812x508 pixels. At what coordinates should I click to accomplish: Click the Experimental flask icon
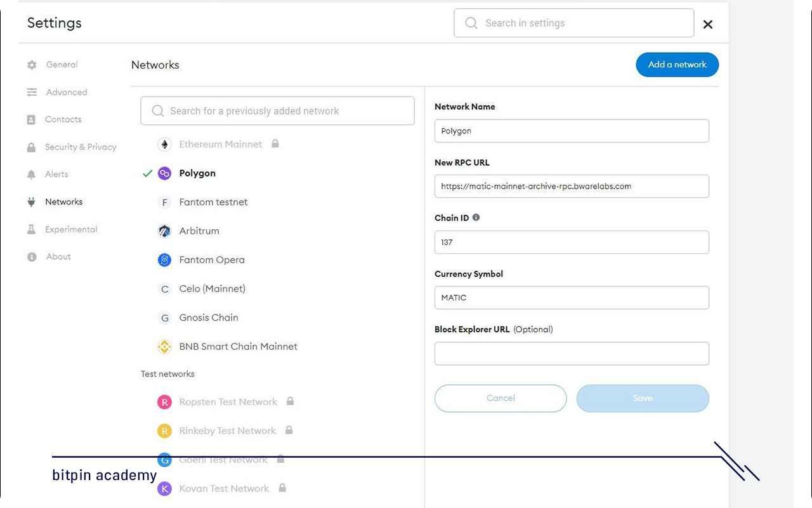coord(31,229)
